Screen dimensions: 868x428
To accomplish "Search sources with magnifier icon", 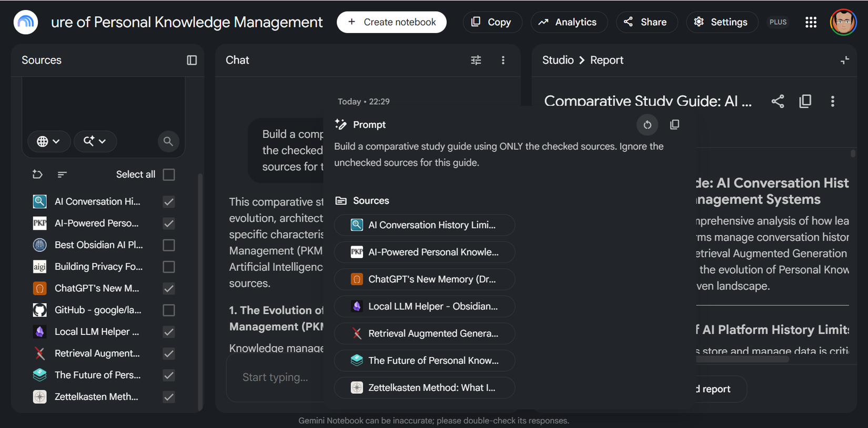I will click(168, 141).
